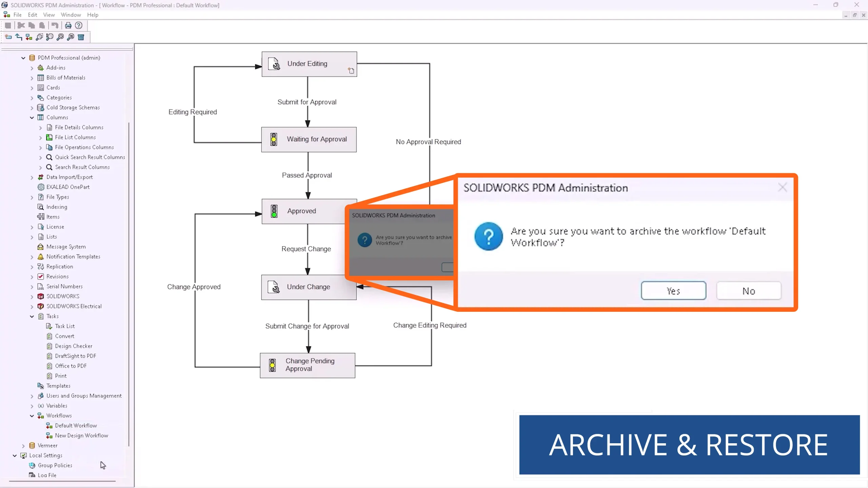868x488 pixels.
Task: Select the New Design Workflow tree item
Action: [81, 435]
